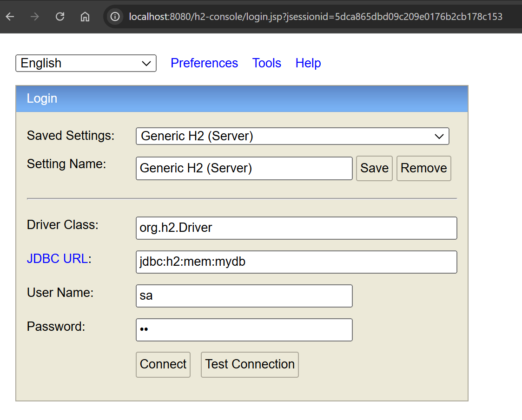The image size is (522, 420).
Task: View site information icon in address bar
Action: tap(115, 17)
